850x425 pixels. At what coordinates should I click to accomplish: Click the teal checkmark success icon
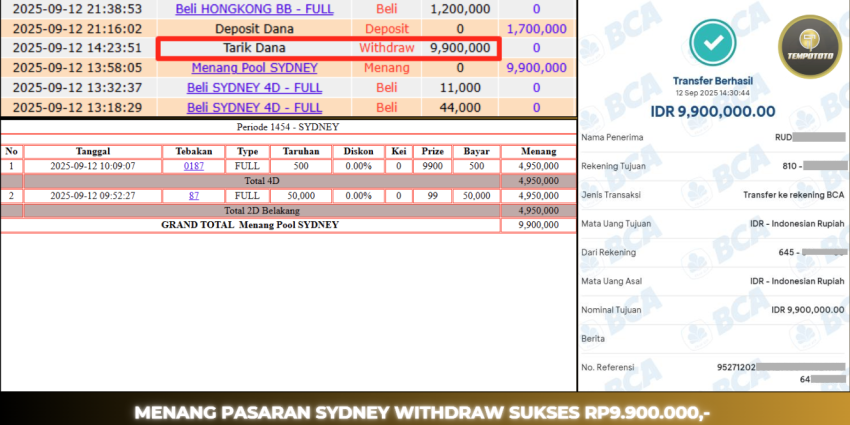click(x=712, y=42)
